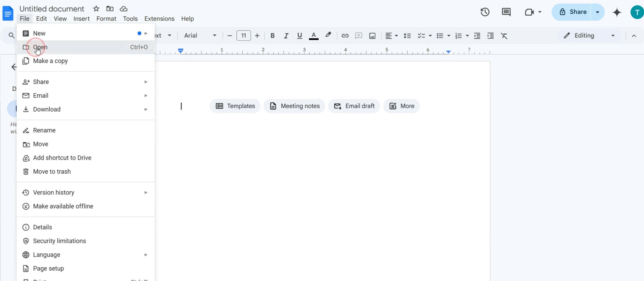Open the text color picker
The width and height of the screenshot is (644, 281).
[313, 36]
